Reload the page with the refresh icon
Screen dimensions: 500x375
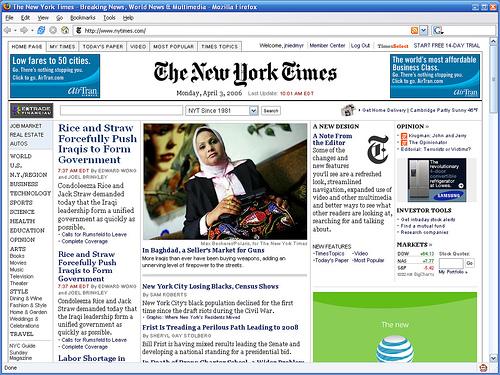click(x=41, y=30)
